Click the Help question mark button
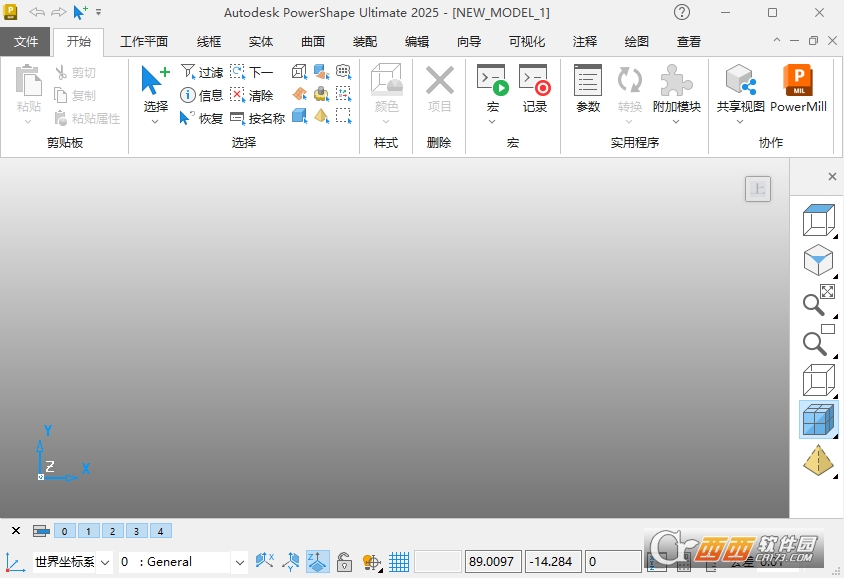Viewport: 844px width, 578px height. click(682, 12)
